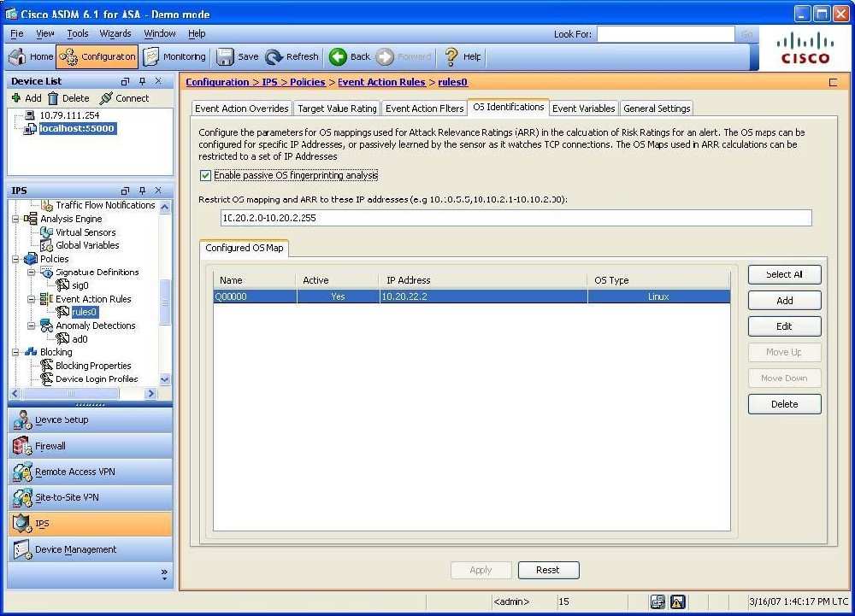855x616 pixels.
Task: Open Blocking Properties tree item
Action: coord(92,366)
